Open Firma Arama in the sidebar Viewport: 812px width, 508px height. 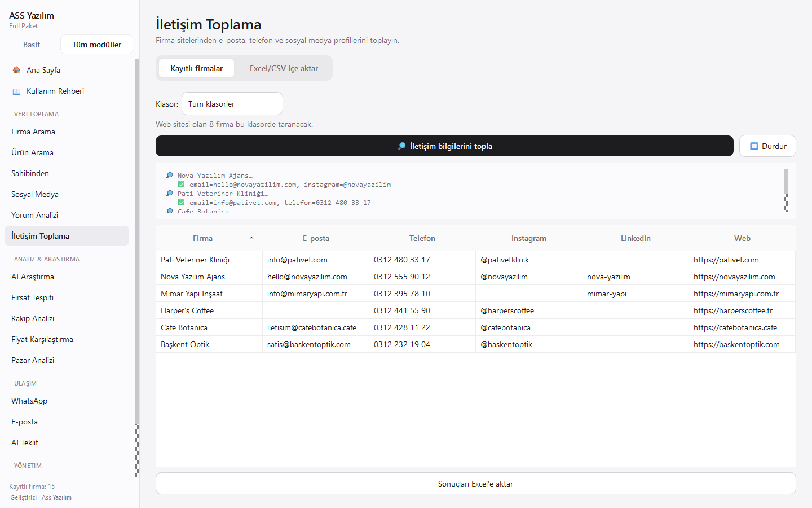67,132
